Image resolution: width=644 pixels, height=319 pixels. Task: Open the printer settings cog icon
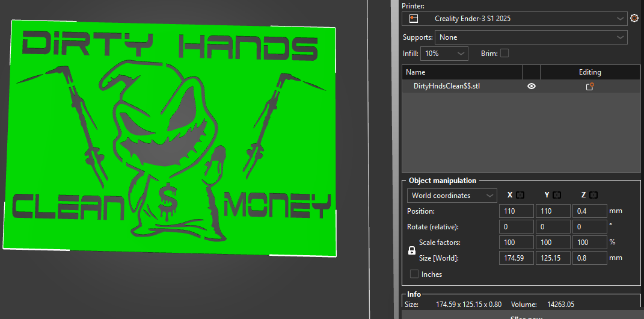tap(634, 19)
